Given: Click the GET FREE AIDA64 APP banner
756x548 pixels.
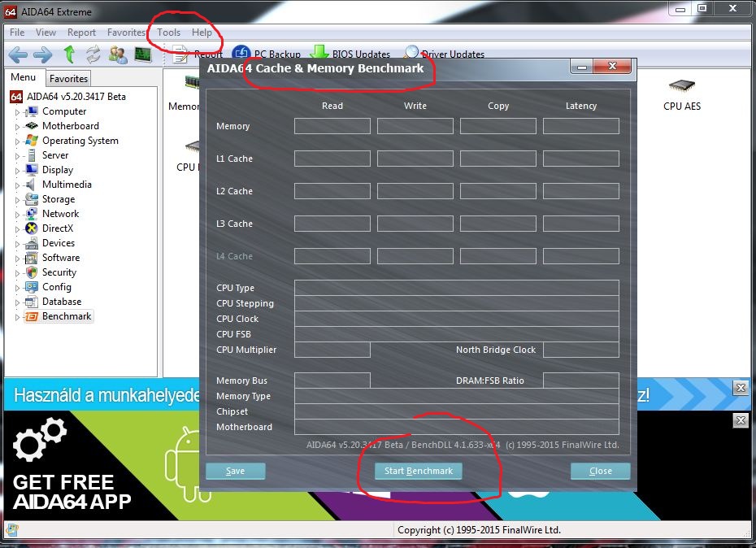Looking at the screenshot, I should point(102,466).
